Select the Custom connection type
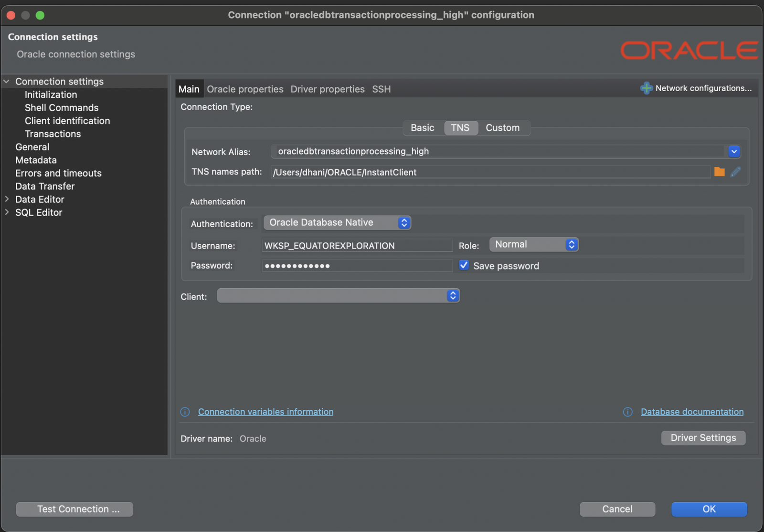This screenshot has width=764, height=532. click(503, 128)
